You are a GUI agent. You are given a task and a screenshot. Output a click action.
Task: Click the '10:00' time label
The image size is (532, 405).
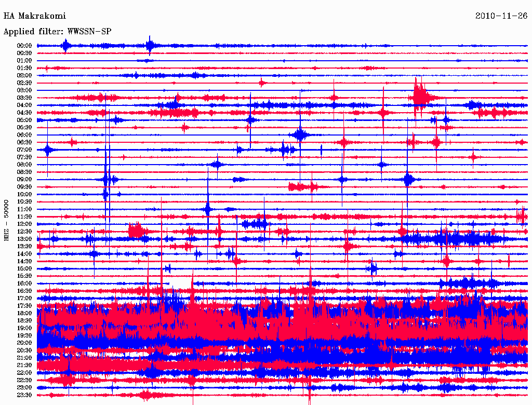click(24, 194)
